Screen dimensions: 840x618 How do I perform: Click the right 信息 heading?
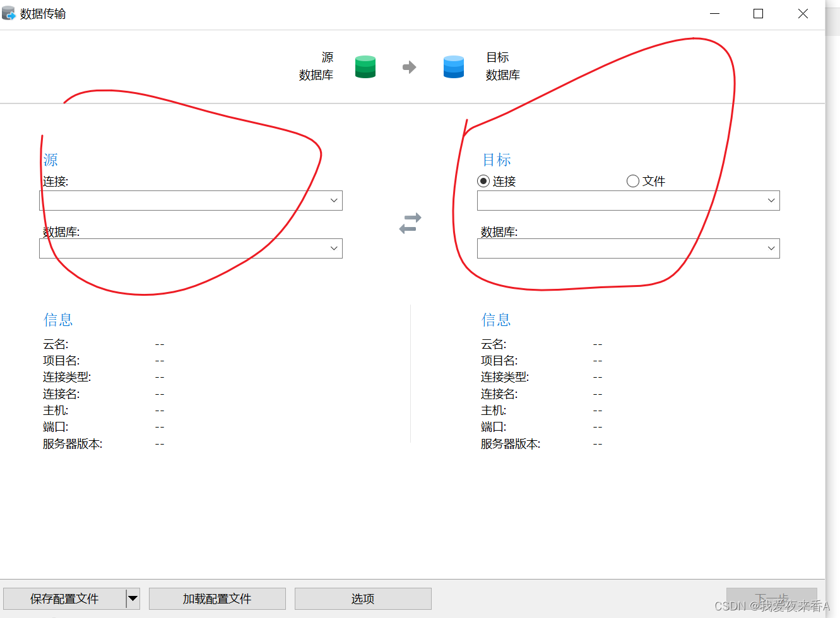click(x=496, y=320)
